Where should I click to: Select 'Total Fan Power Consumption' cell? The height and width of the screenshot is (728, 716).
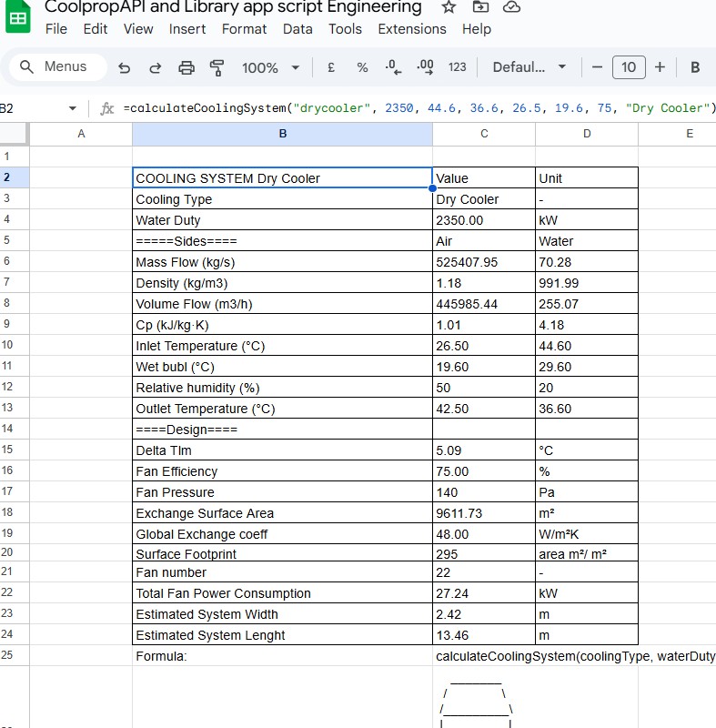(x=282, y=593)
